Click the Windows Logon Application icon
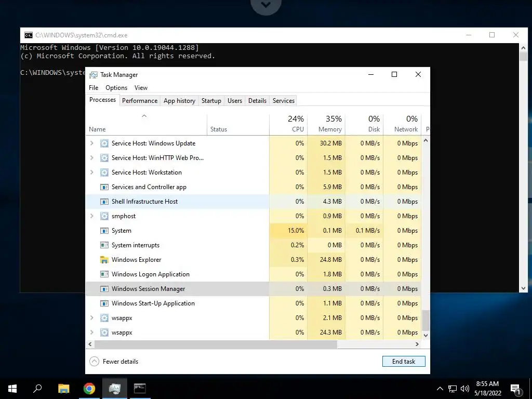This screenshot has width=532, height=399. pos(104,274)
